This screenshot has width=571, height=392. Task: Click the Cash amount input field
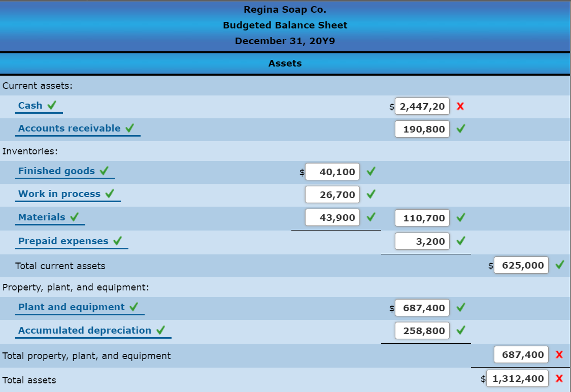pos(422,106)
